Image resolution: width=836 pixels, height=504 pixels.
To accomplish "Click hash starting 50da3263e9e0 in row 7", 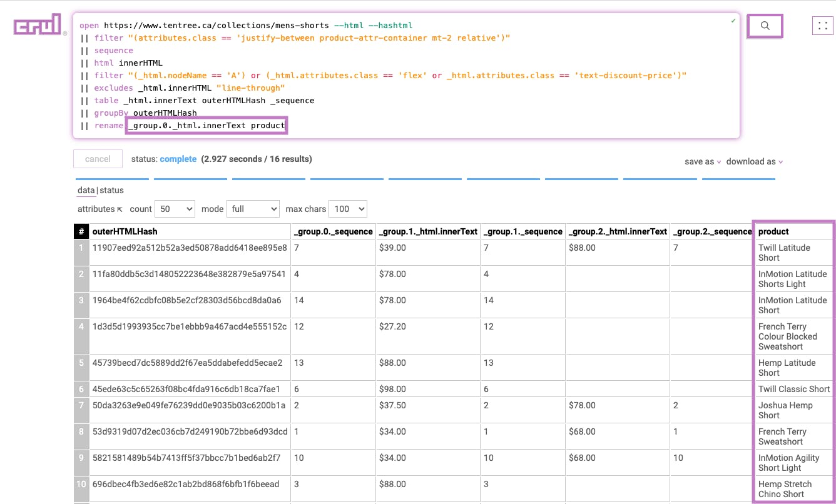I will pos(190,405).
